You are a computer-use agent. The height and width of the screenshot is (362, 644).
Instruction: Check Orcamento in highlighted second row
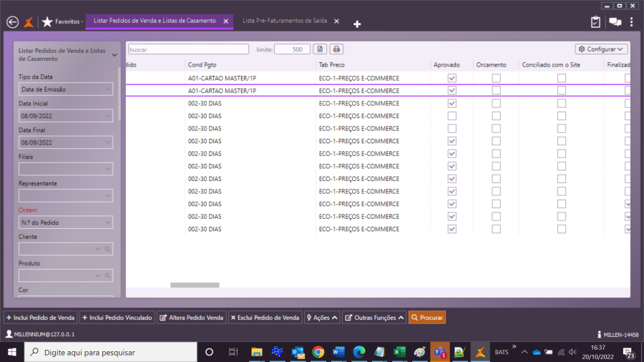496,90
